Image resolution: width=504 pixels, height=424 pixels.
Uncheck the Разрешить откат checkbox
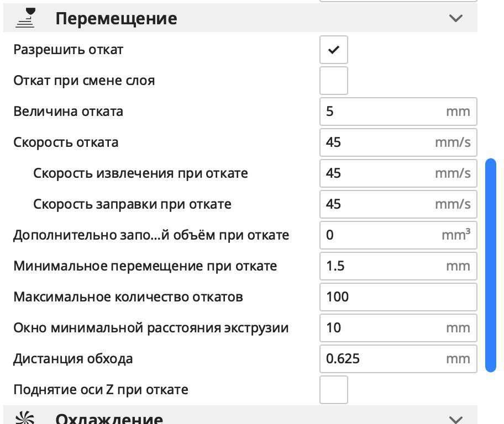(x=334, y=50)
